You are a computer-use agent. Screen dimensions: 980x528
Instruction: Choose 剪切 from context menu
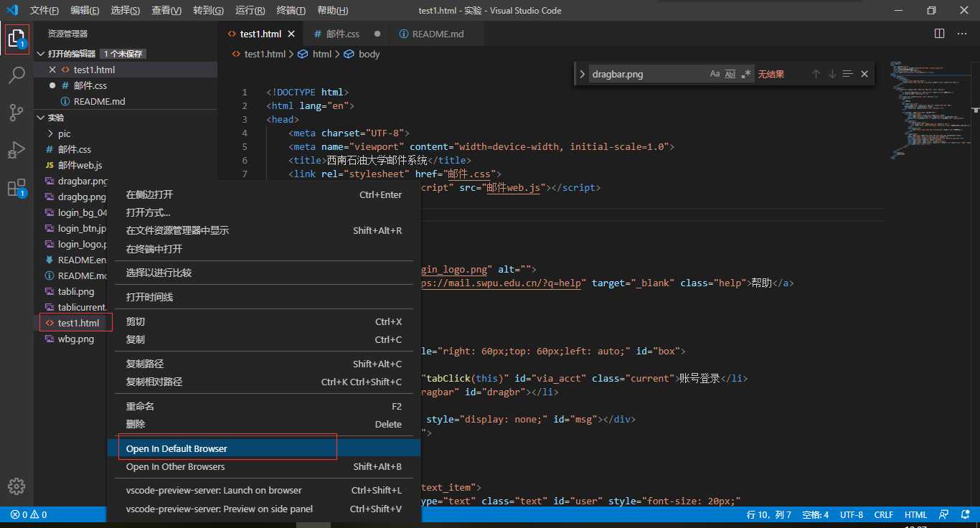pyautogui.click(x=264, y=321)
